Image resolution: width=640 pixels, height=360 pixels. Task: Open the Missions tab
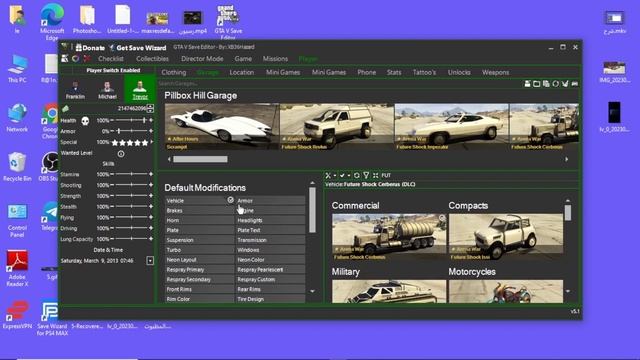[275, 59]
